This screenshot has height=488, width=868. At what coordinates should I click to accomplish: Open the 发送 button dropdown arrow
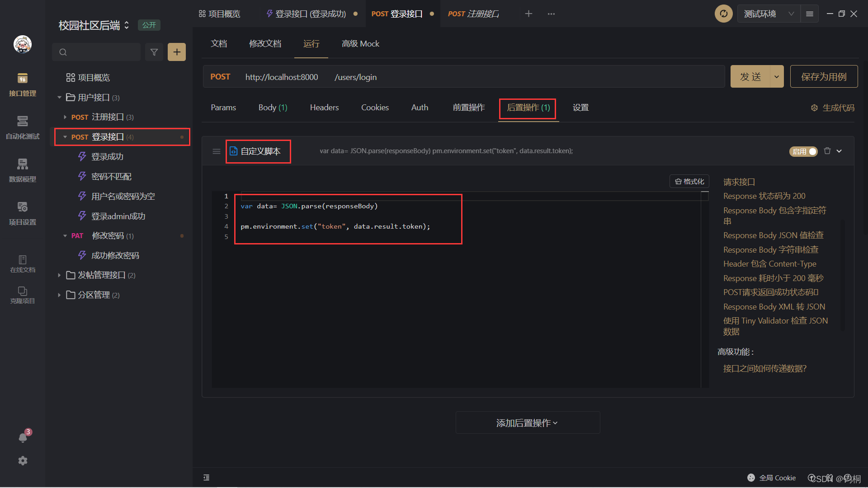pos(776,77)
